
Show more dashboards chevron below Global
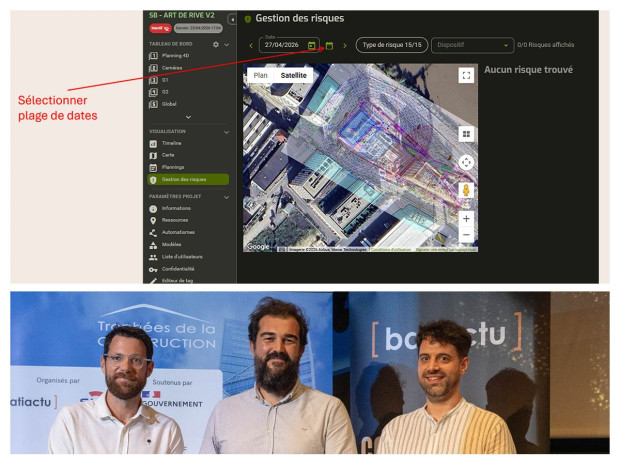[188, 117]
